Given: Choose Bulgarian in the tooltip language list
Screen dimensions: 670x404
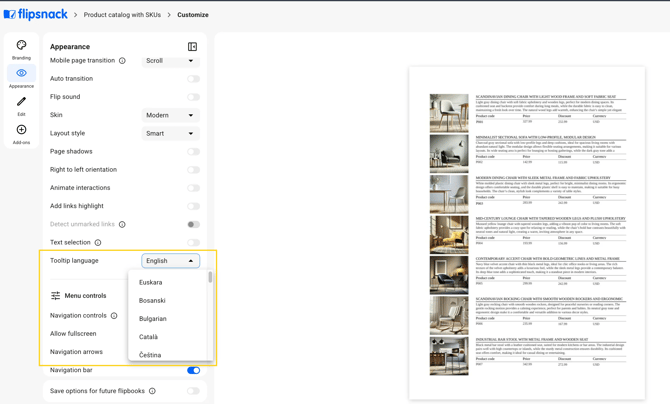Looking at the screenshot, I should [153, 319].
